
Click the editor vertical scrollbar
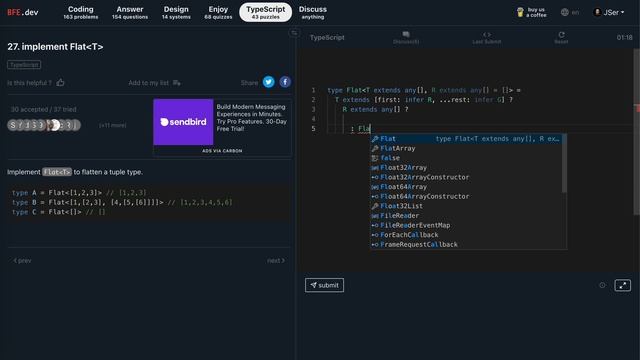coord(636,131)
